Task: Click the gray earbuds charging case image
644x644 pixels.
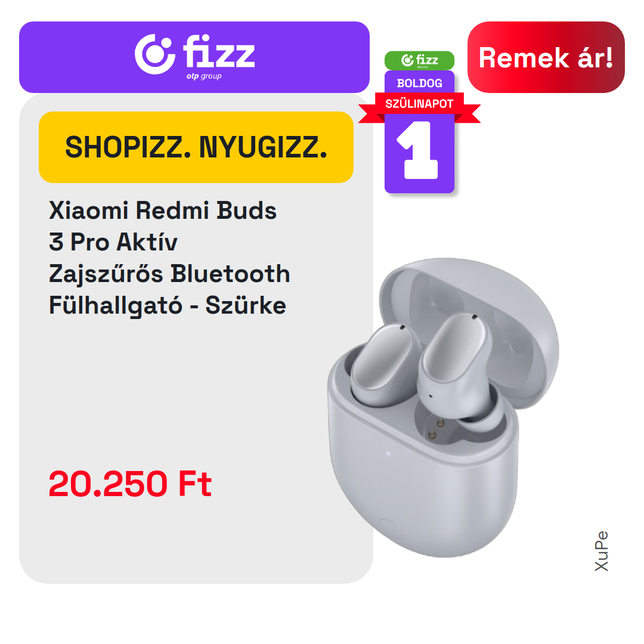Action: click(x=443, y=407)
